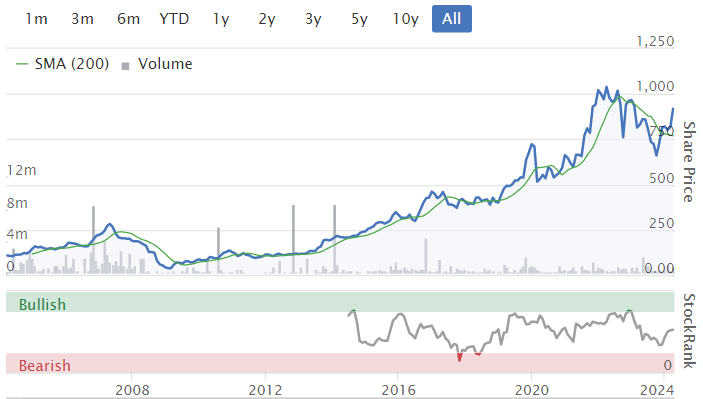Pick the 5y range option

click(359, 19)
